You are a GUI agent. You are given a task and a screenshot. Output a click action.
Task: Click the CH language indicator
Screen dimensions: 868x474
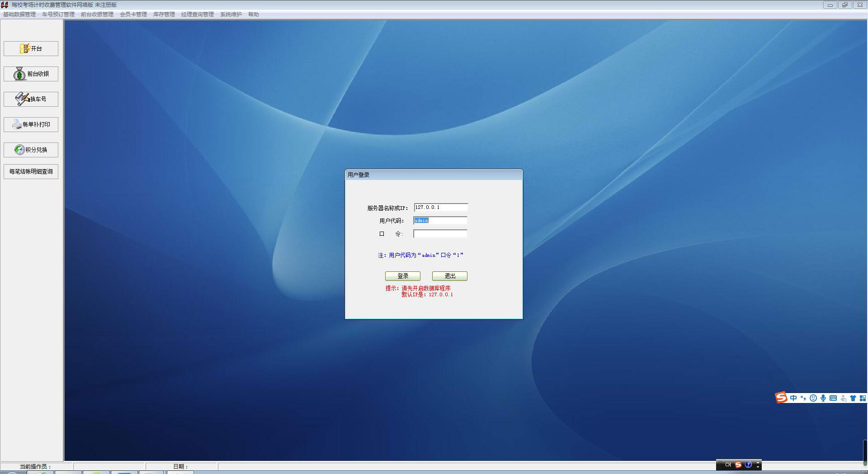pyautogui.click(x=728, y=465)
